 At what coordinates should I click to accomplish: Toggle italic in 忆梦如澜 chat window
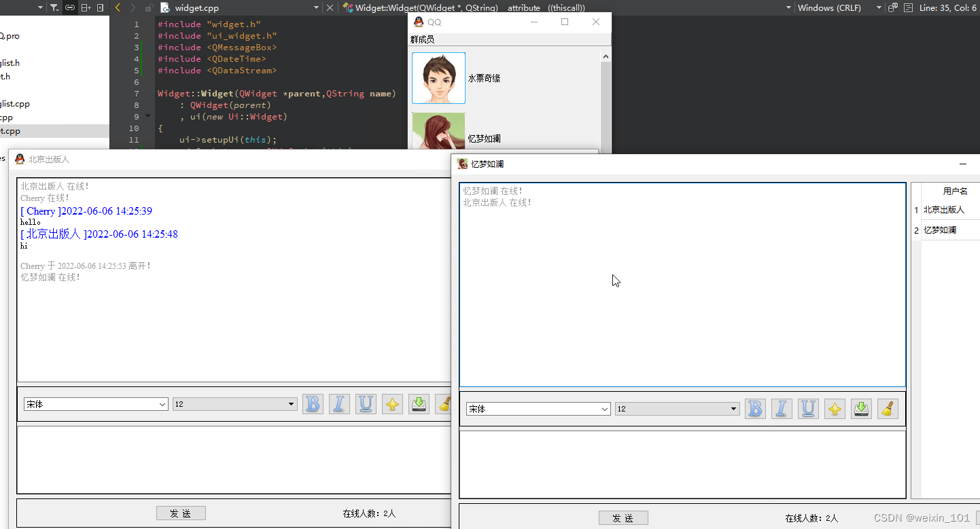pyautogui.click(x=782, y=409)
